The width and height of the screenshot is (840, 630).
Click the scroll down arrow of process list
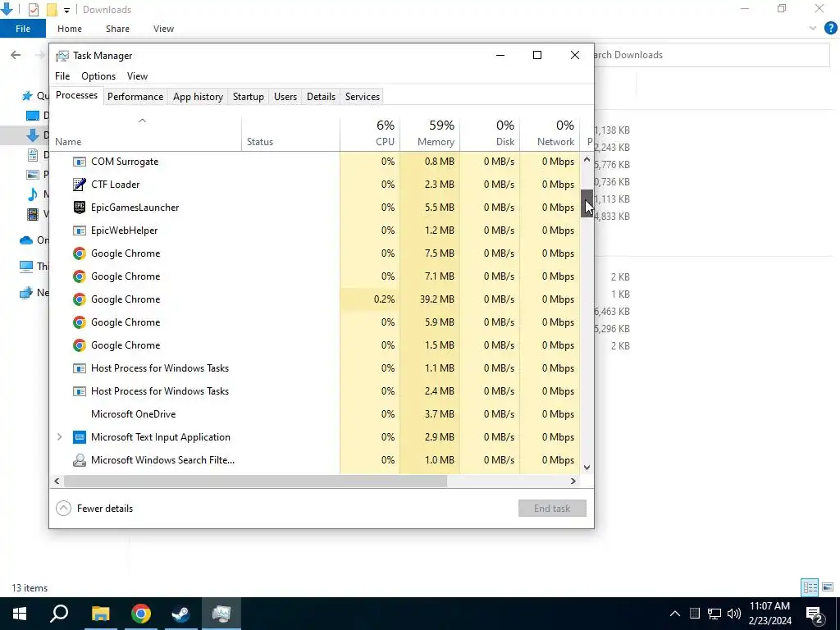tap(587, 467)
